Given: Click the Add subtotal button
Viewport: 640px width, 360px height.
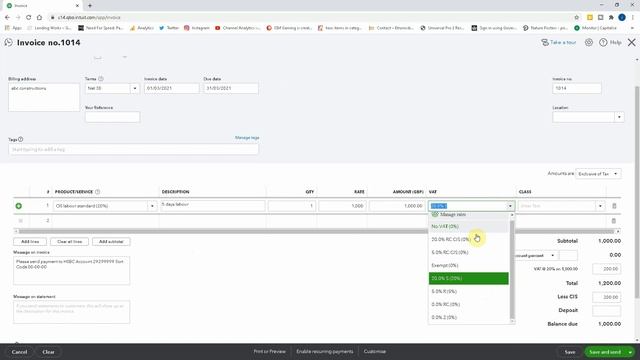Looking at the screenshot, I should pyautogui.click(x=111, y=242).
